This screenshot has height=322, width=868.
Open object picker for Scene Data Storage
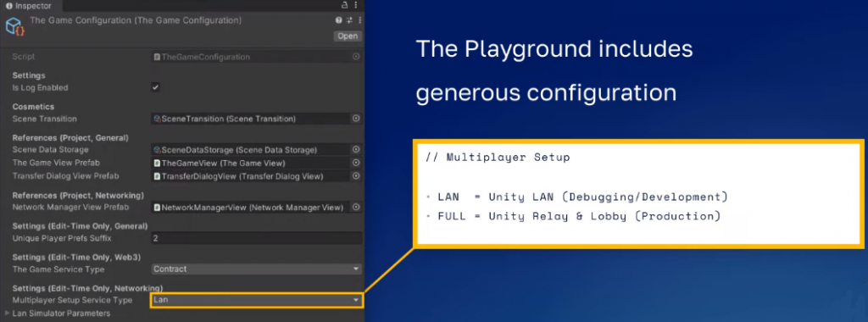(356, 149)
